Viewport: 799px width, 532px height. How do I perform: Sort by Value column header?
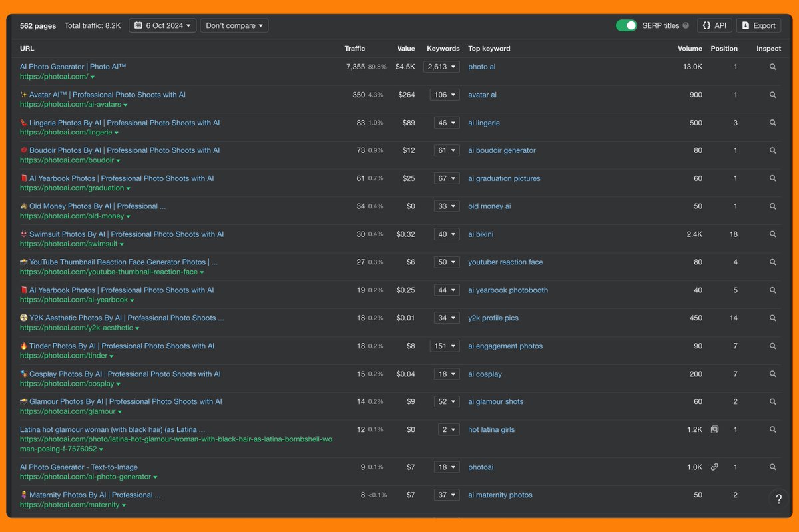(x=406, y=49)
